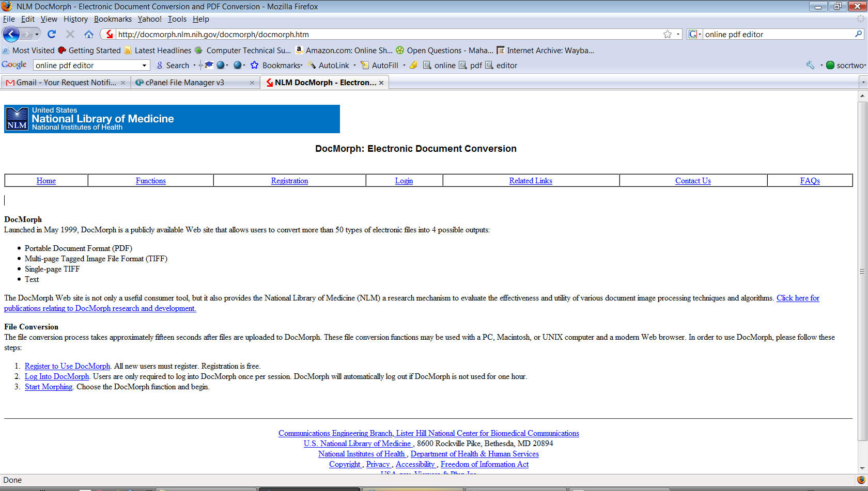This screenshot has width=868, height=491.
Task: Open the Contact Us link
Action: [x=693, y=181]
